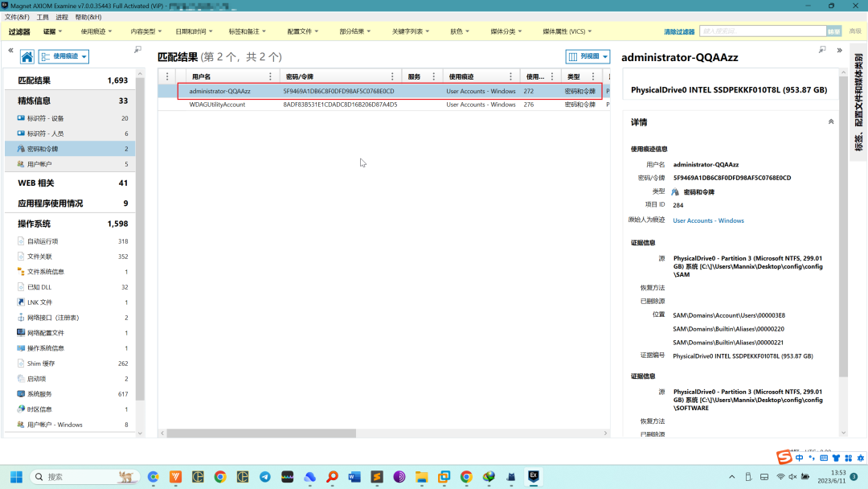The image size is (868, 489).
Task: Pin the left navigation panel
Action: pyautogui.click(x=138, y=50)
